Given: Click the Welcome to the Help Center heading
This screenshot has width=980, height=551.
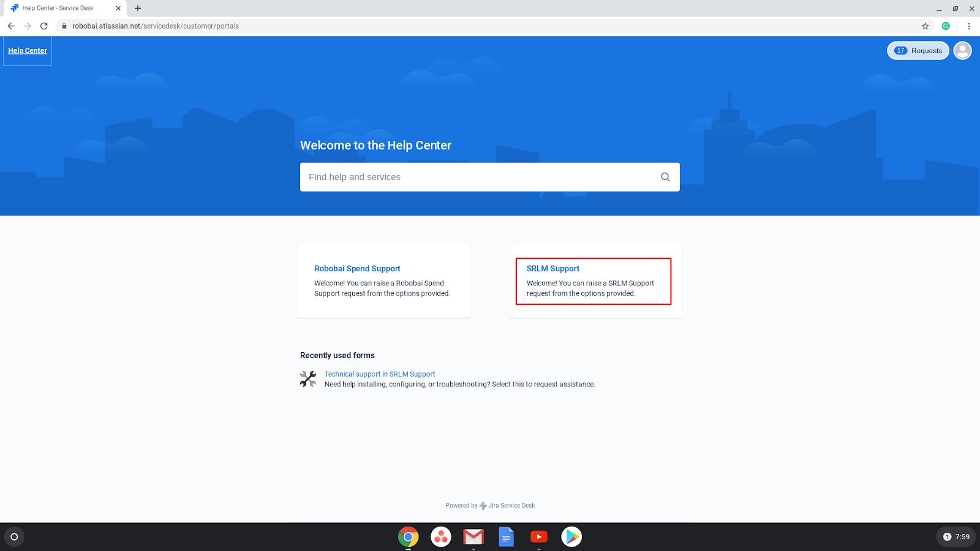Looking at the screenshot, I should (375, 146).
